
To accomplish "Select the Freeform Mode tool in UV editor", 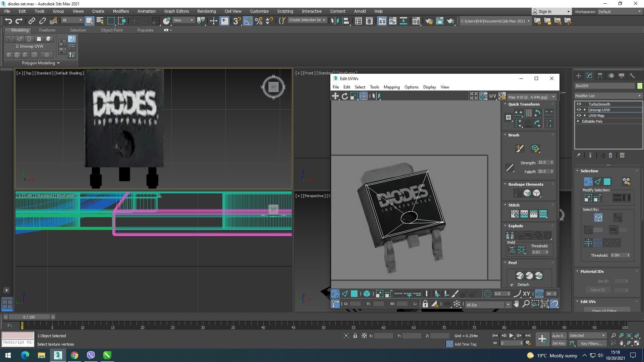I will tap(364, 96).
